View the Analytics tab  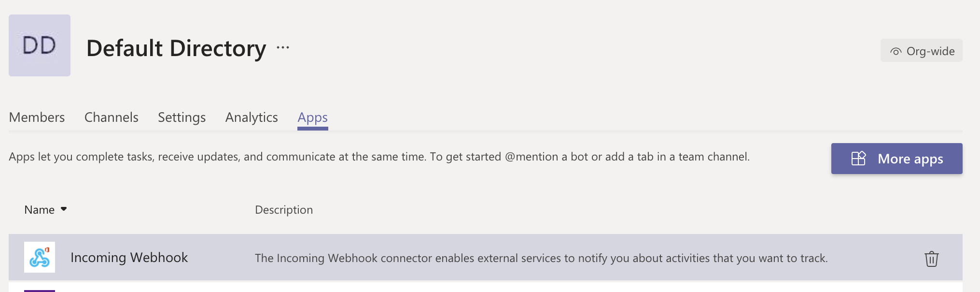[x=252, y=117]
